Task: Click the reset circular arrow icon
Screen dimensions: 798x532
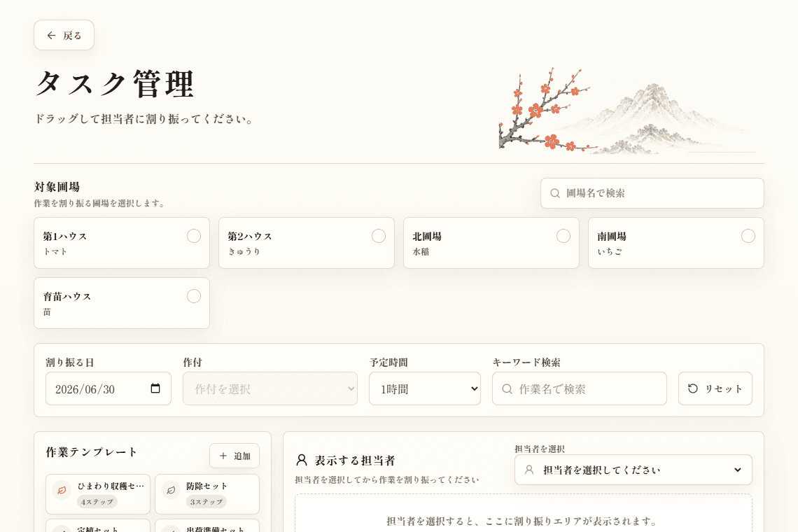Action: [x=693, y=388]
